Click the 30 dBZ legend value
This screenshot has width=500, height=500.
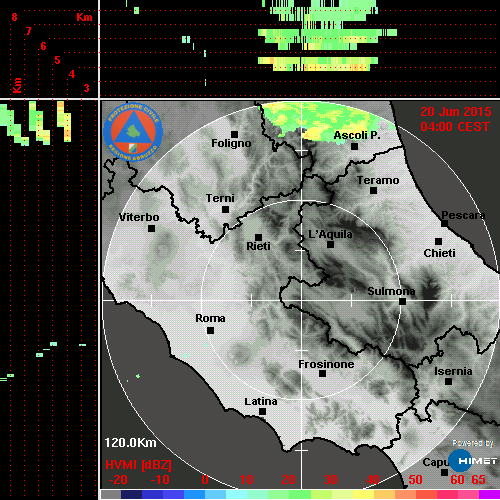point(330,480)
